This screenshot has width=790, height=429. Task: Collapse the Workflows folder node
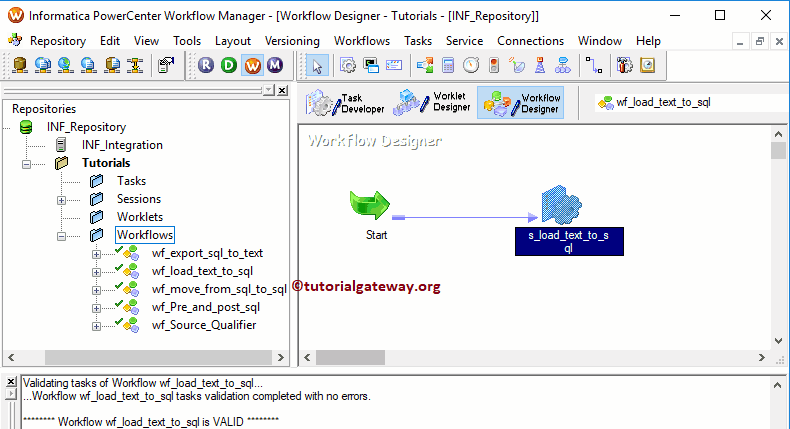point(61,236)
